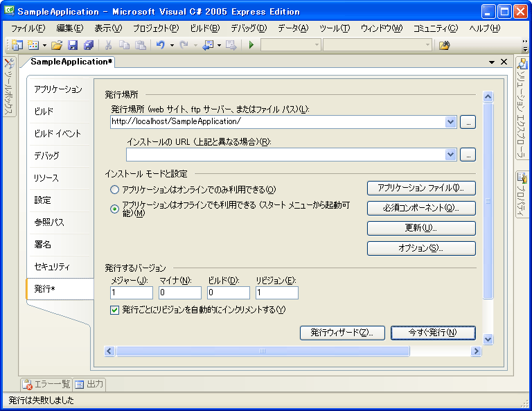The image size is (532, 411).
Task: Switch to the 署名 tab
Action: click(x=58, y=245)
